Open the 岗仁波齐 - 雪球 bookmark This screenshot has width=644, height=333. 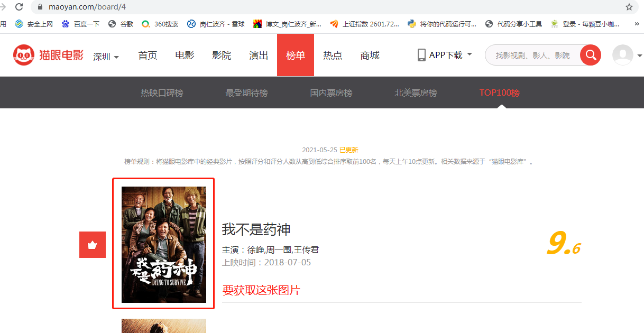[216, 24]
